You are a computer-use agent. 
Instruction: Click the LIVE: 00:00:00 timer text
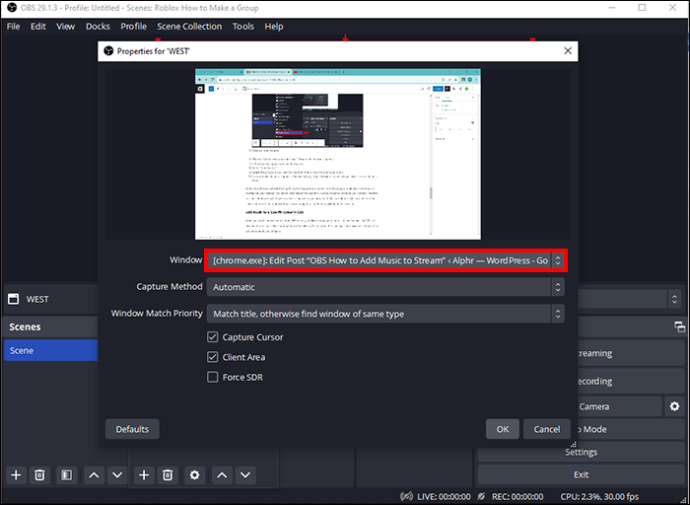(x=444, y=497)
